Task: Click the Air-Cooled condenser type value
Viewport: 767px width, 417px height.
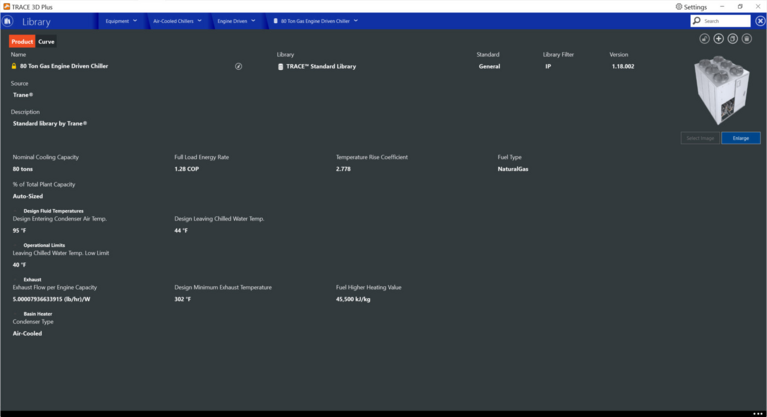Action: pos(27,333)
